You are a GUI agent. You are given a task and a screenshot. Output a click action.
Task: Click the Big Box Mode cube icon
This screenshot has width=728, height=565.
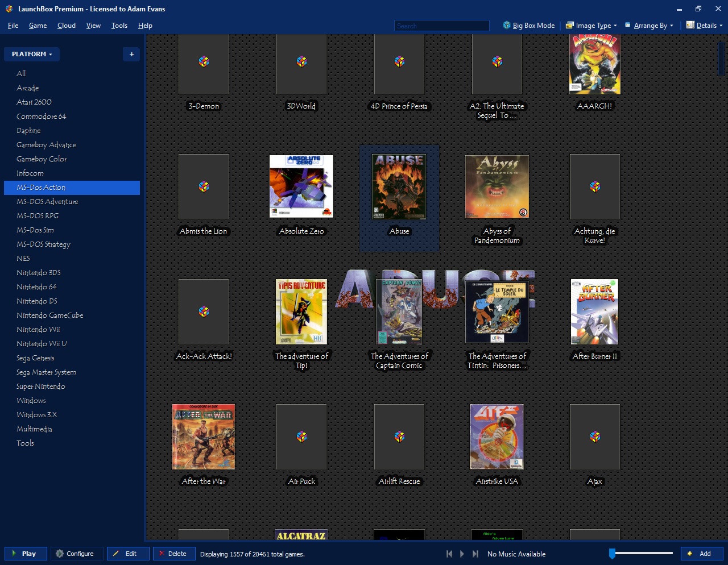506,25
